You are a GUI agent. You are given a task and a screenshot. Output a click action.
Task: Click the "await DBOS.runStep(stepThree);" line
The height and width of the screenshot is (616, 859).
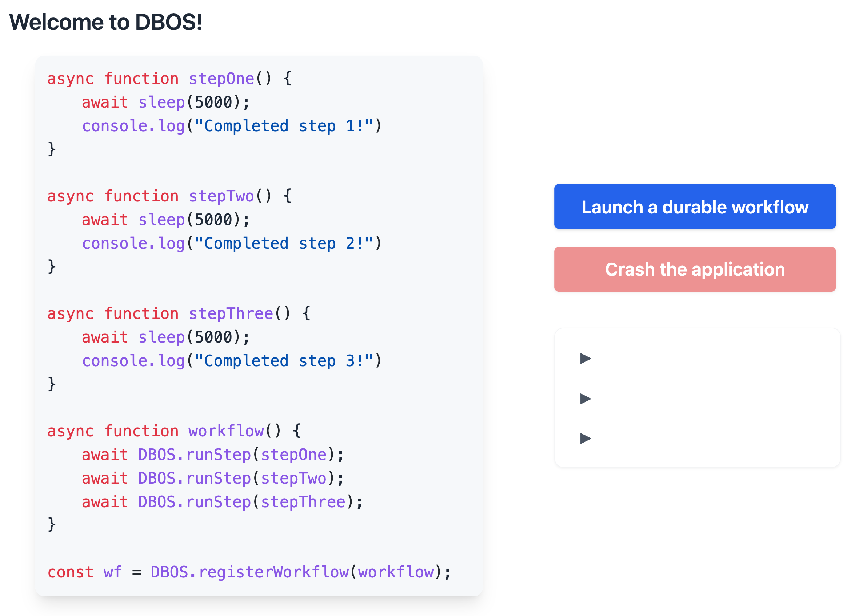(x=222, y=502)
